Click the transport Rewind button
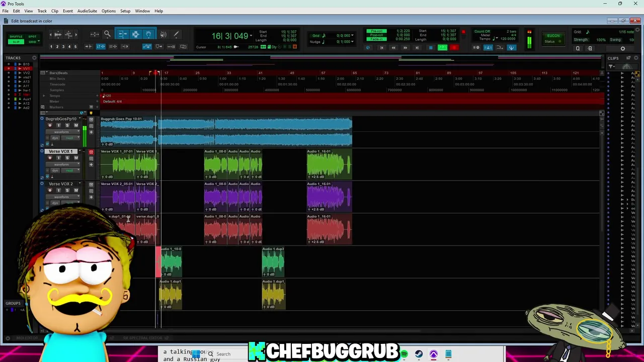 pos(393,48)
